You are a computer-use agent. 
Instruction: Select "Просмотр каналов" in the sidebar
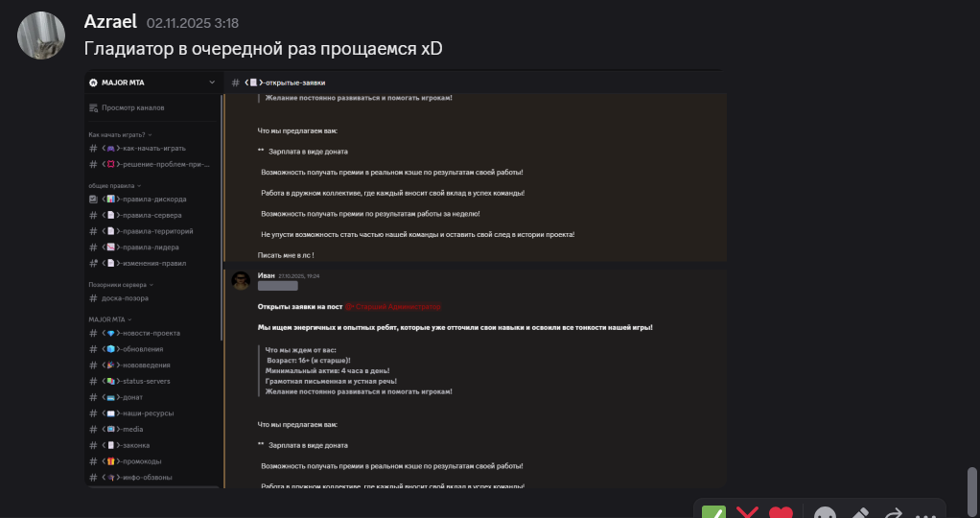(x=132, y=107)
